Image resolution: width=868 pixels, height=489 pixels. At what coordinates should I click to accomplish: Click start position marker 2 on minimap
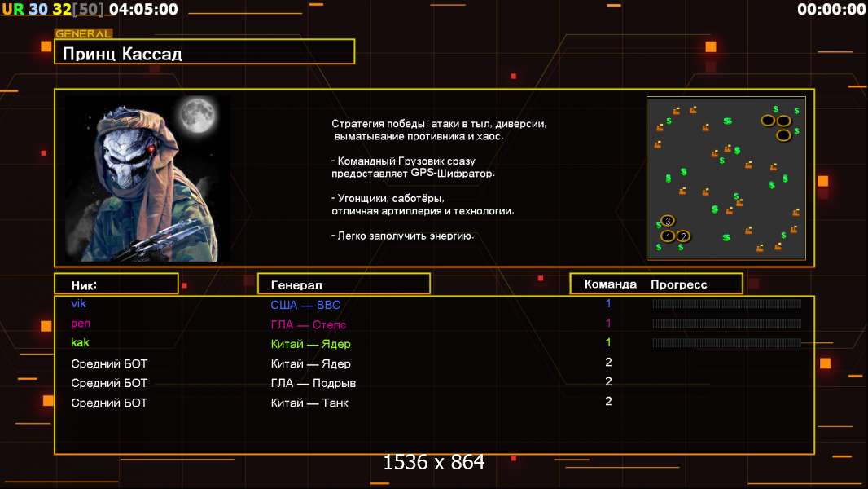pos(683,236)
